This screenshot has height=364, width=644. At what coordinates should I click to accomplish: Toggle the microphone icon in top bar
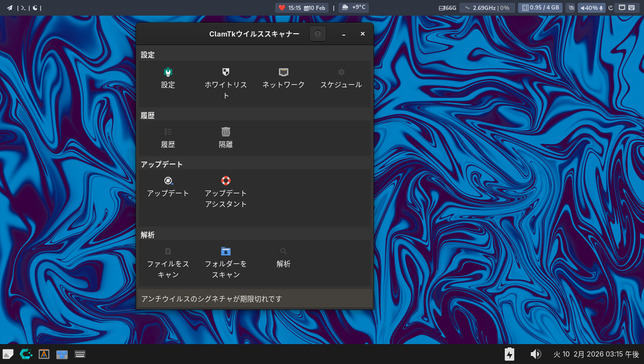click(x=601, y=8)
